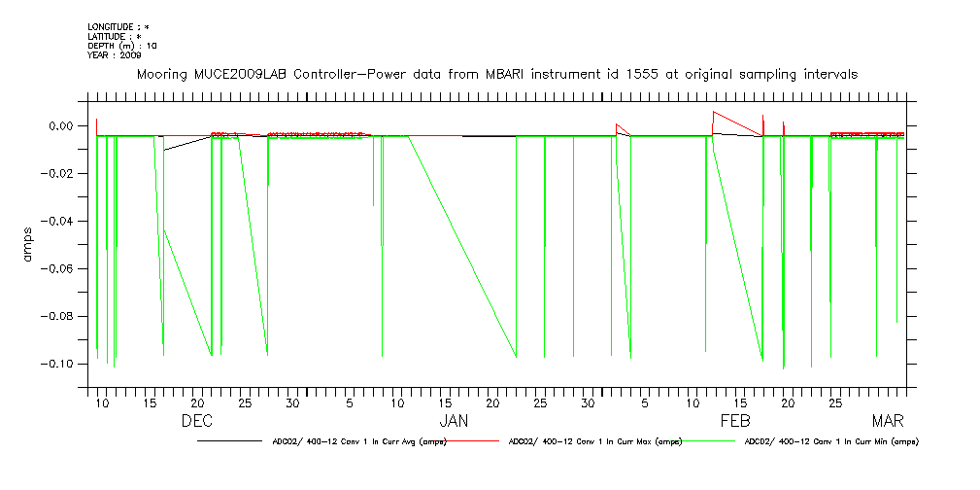980x490 pixels.
Task: Select the LONGITUDE header line
Action: 118,27
